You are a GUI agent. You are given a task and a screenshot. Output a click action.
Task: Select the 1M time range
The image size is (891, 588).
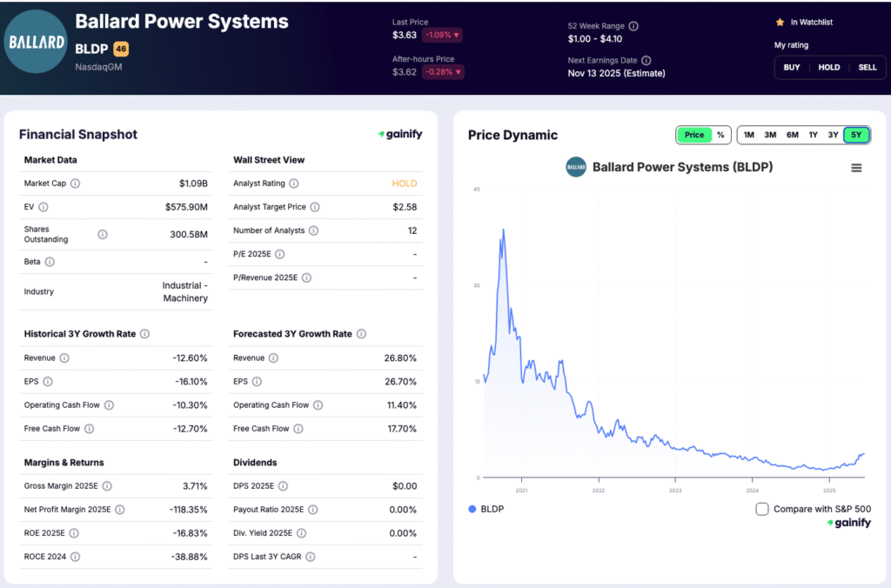click(748, 135)
